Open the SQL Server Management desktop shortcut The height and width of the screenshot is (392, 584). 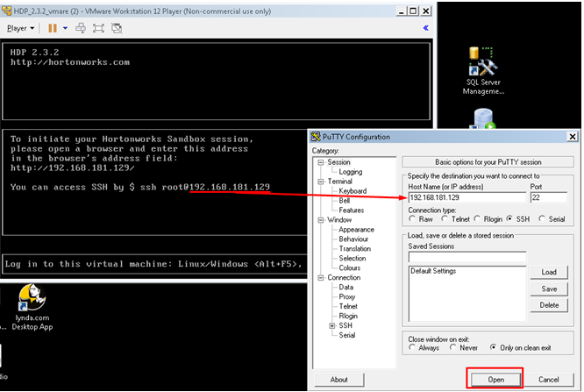(483, 71)
